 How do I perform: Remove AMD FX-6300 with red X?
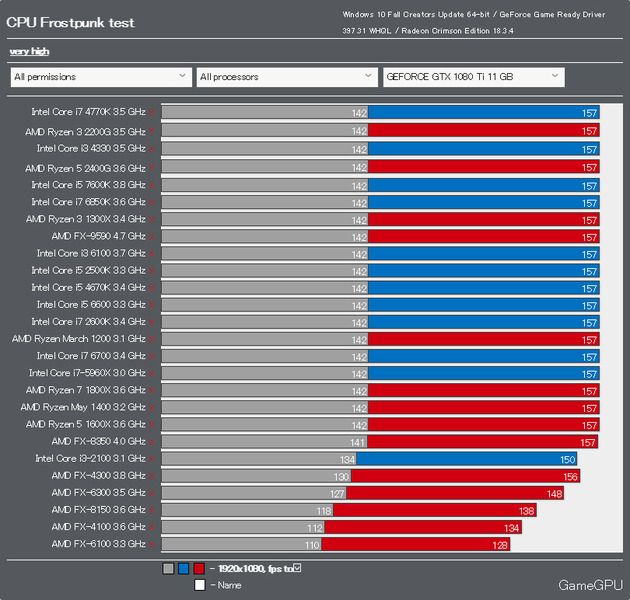pos(151,494)
